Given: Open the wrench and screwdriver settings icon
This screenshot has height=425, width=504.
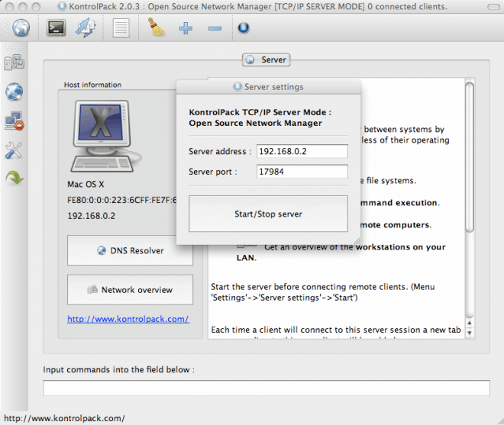Looking at the screenshot, I should [x=14, y=150].
